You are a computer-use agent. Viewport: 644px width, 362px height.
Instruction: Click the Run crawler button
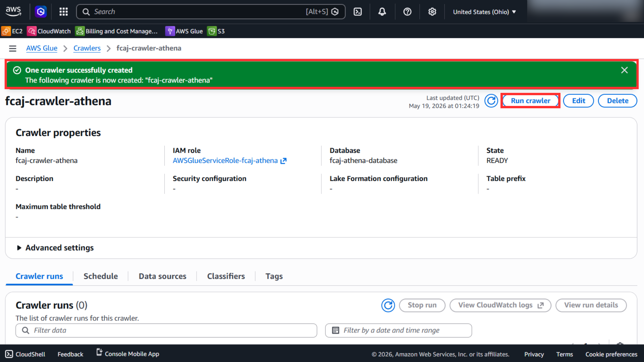coord(531,101)
